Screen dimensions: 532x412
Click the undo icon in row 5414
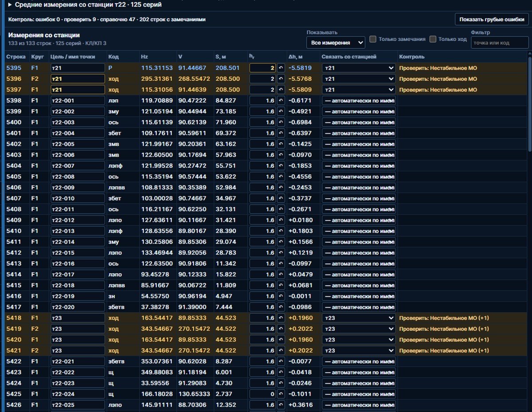281,275
